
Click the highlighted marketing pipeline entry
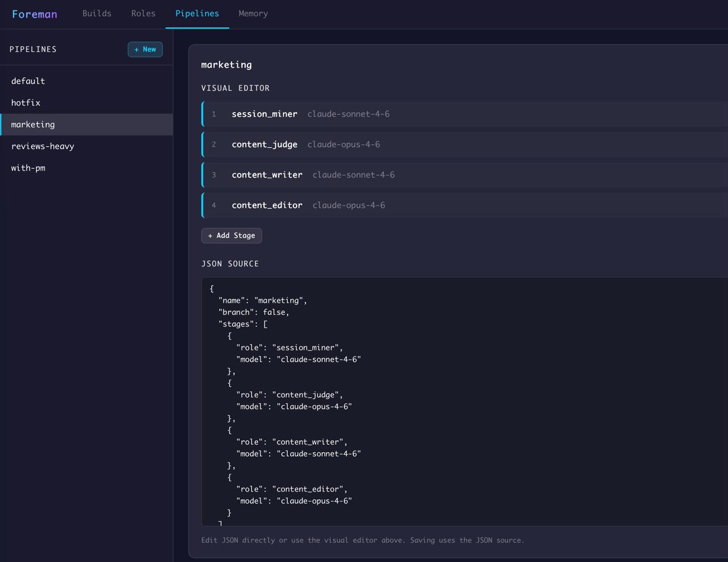click(33, 125)
